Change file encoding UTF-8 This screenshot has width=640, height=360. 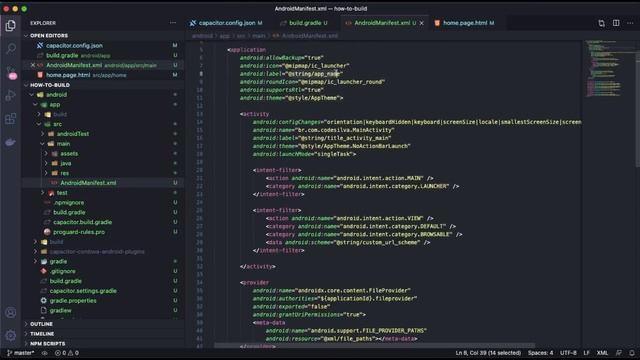click(x=568, y=353)
